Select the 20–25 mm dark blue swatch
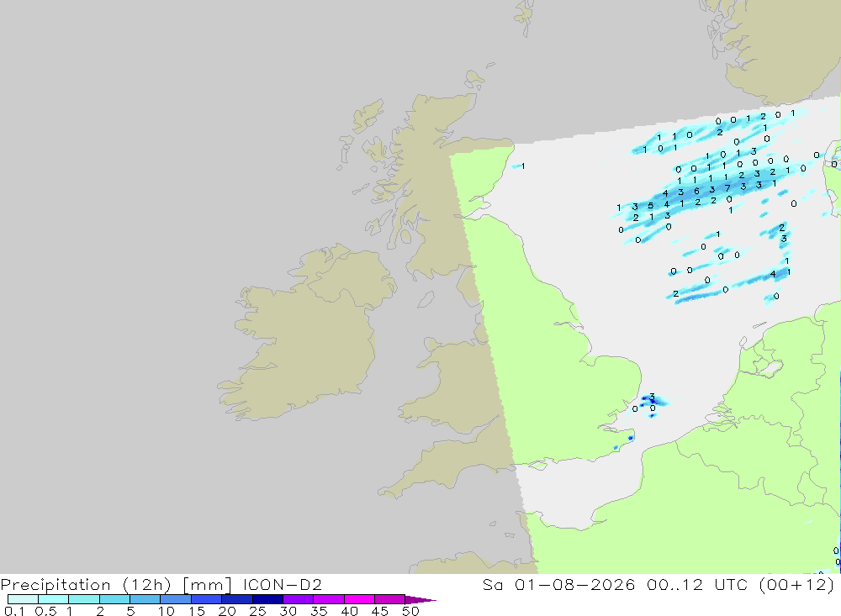Screen dimensions: 841x616 (236, 599)
